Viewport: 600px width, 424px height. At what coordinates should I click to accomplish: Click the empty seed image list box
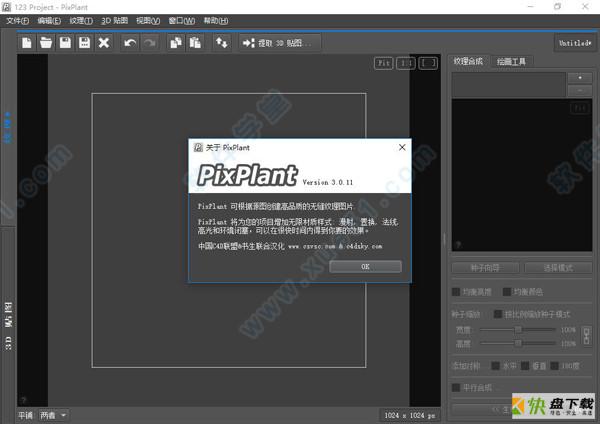click(509, 85)
